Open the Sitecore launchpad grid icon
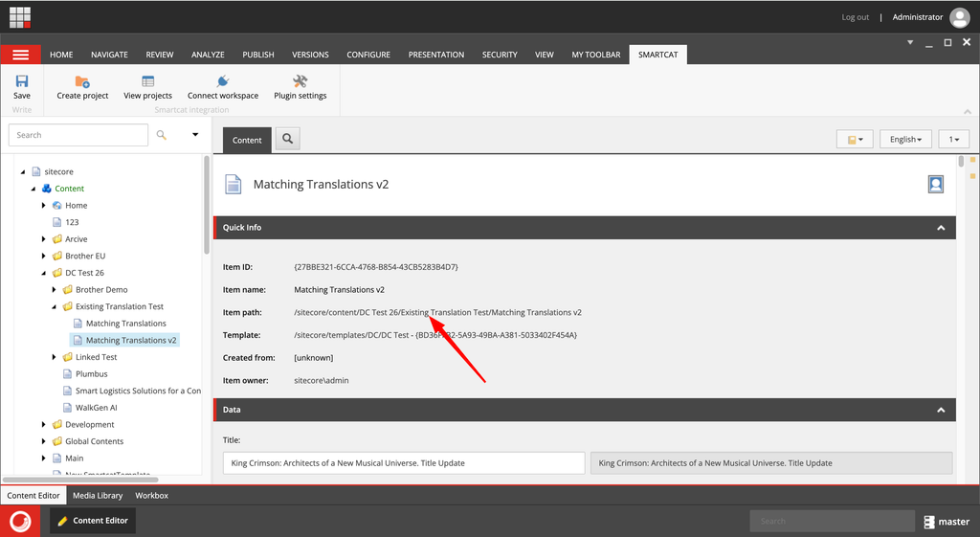Screen dimensions: 980x537 point(20,17)
